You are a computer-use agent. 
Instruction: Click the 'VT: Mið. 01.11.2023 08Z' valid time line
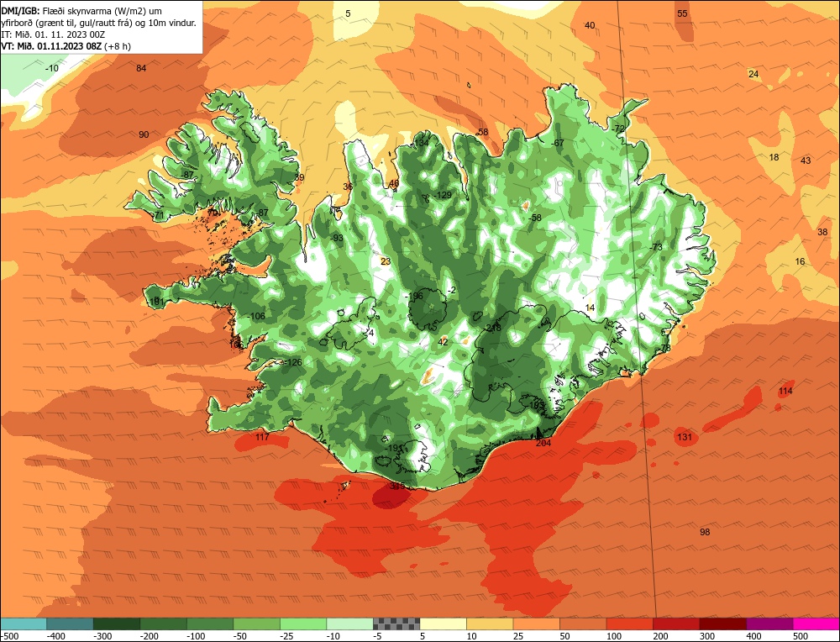pyautogui.click(x=66, y=46)
